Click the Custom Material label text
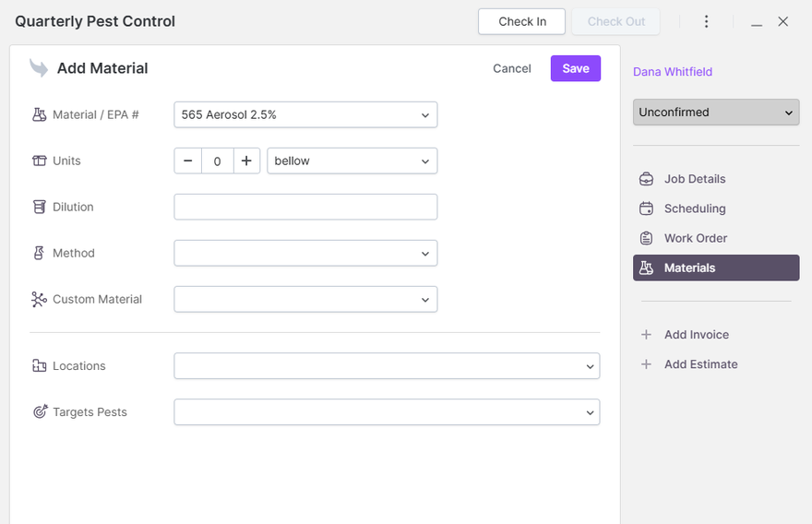This screenshot has width=812, height=524. (98, 299)
